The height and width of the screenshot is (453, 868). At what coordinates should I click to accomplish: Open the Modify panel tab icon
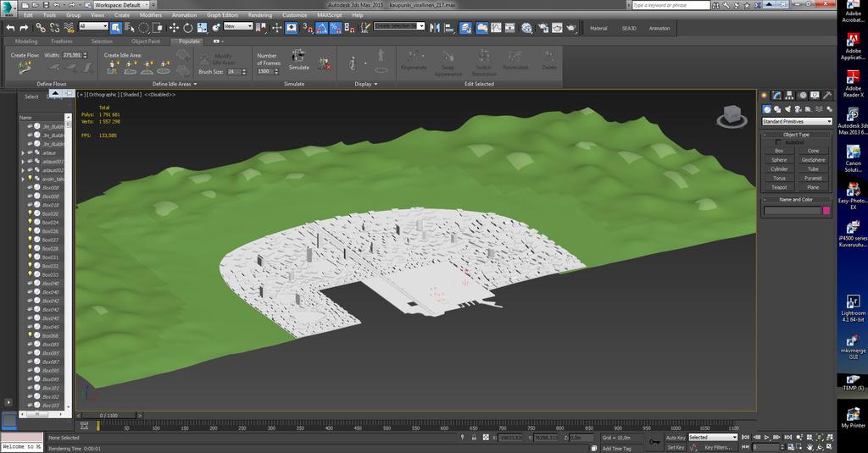pos(776,95)
